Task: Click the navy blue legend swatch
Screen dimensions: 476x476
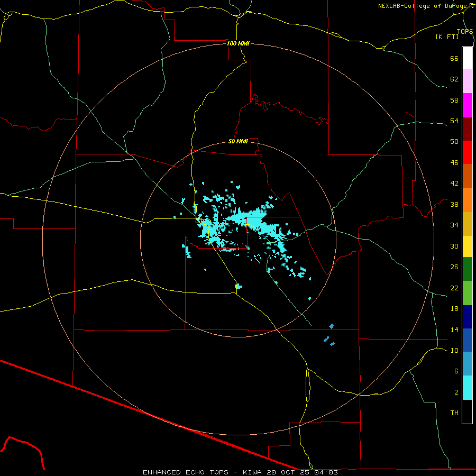Action: tap(467, 317)
